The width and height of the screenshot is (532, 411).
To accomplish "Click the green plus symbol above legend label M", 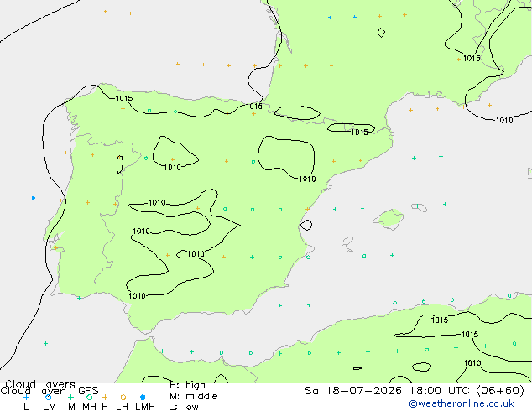I will (70, 397).
